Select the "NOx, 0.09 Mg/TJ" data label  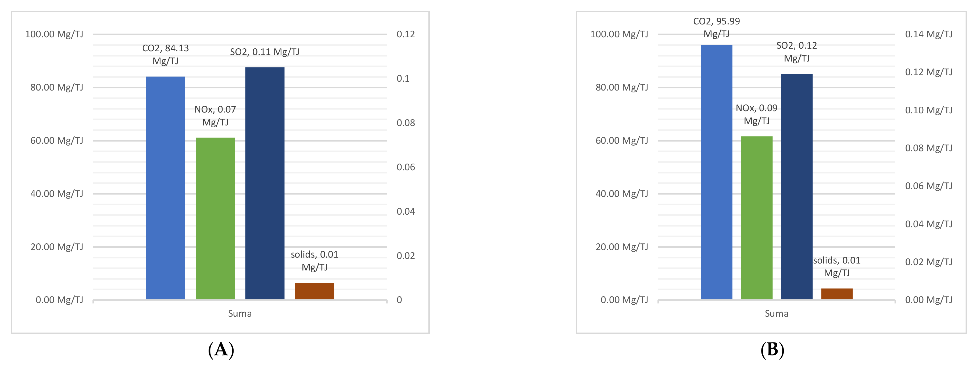756,114
